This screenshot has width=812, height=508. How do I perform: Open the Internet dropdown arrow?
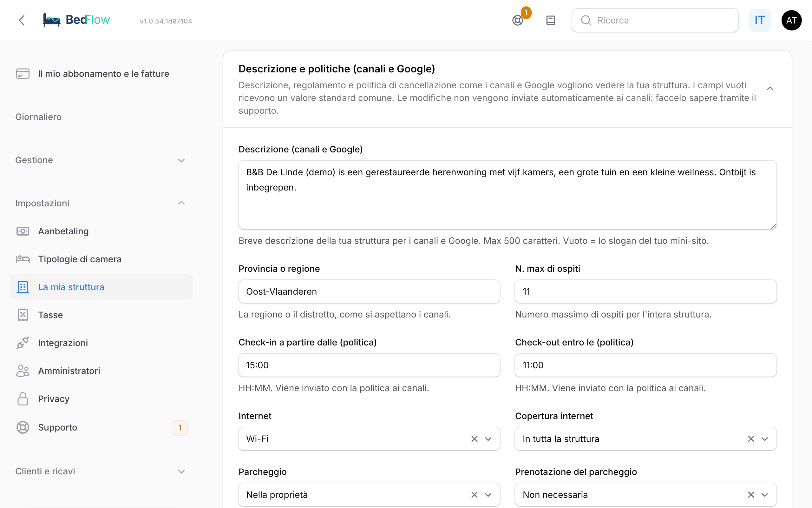click(x=488, y=439)
